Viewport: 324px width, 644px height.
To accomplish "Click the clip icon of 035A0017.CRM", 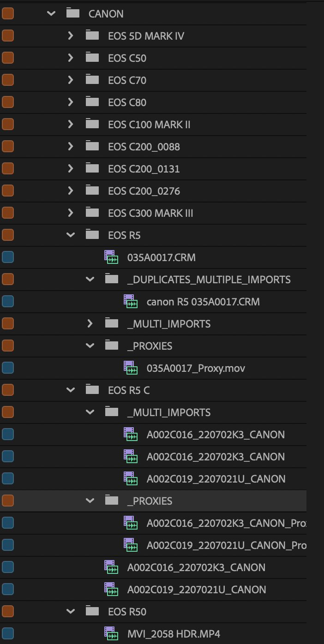I will [x=111, y=257].
